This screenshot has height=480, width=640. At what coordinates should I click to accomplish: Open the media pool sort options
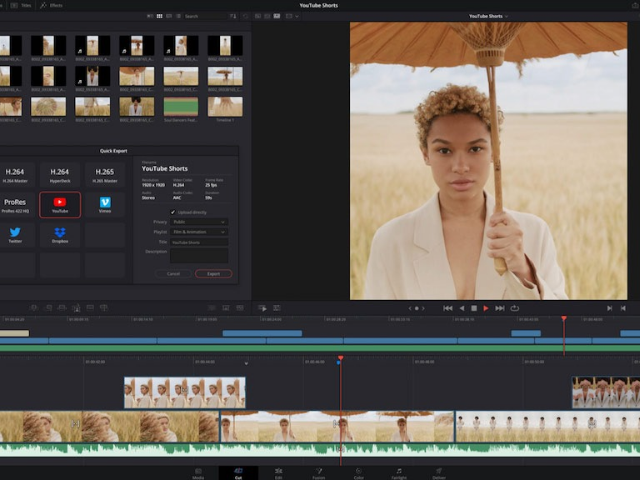click(x=233, y=16)
